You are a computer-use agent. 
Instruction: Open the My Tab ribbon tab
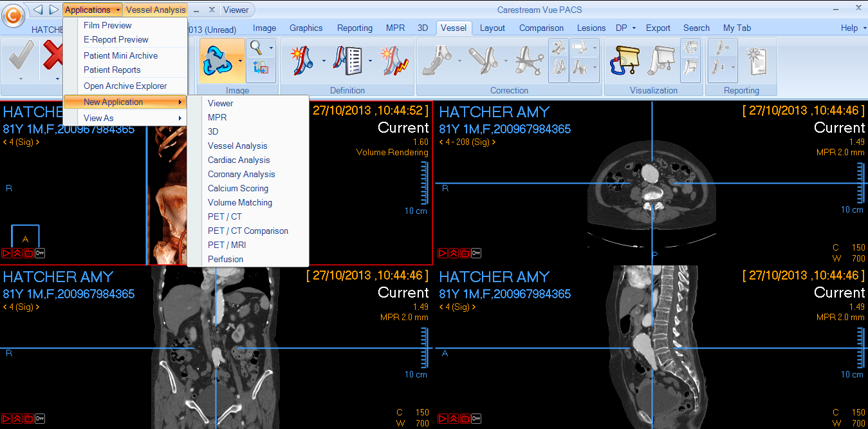coord(737,28)
